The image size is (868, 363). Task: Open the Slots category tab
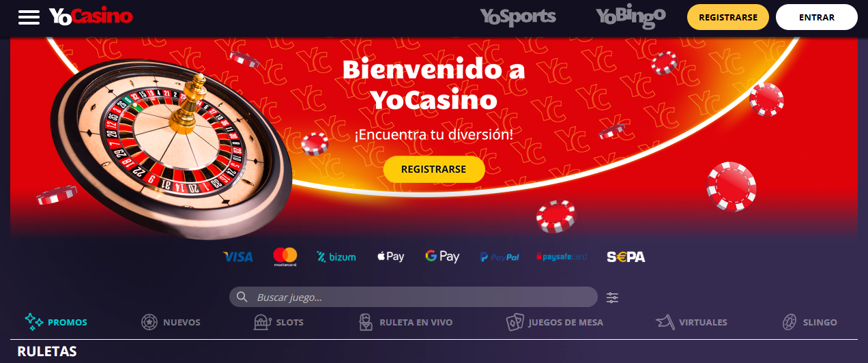[278, 322]
